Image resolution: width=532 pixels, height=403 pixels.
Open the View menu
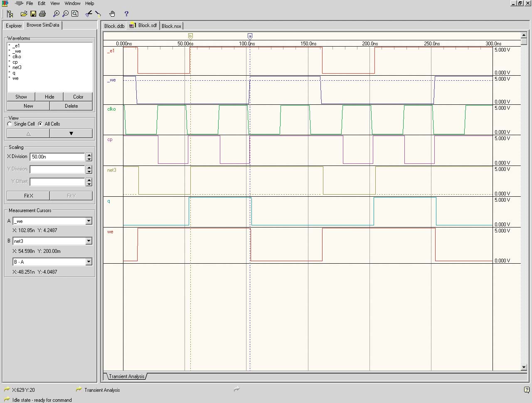(55, 3)
